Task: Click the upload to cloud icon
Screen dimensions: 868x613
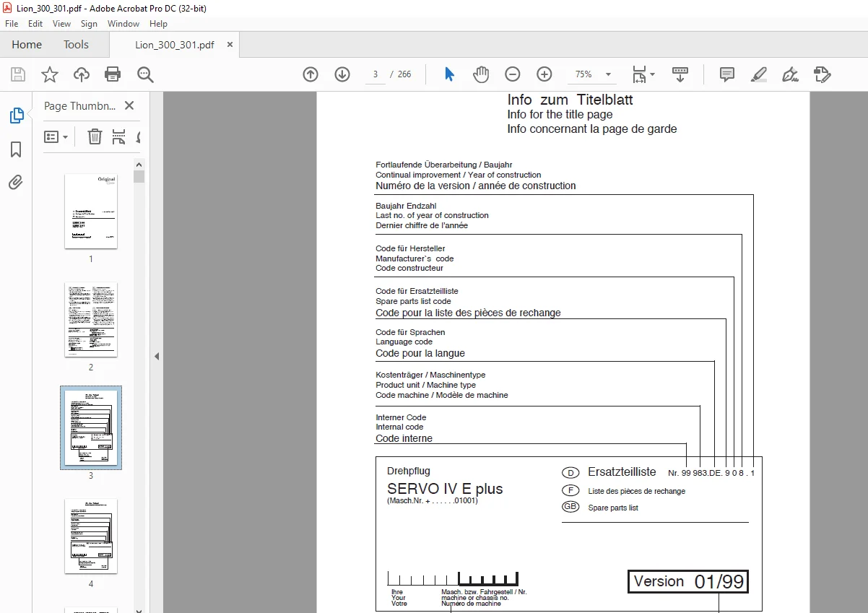Action: click(82, 74)
